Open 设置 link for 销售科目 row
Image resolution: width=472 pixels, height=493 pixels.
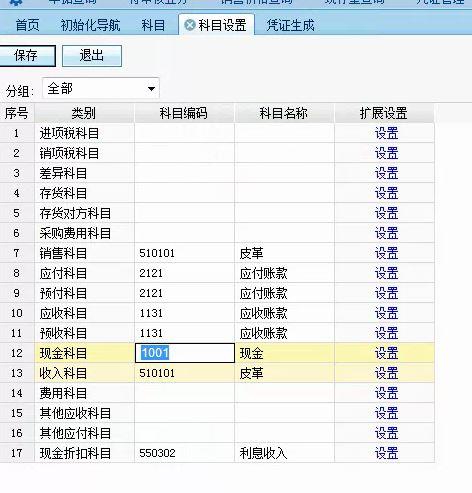pos(386,253)
